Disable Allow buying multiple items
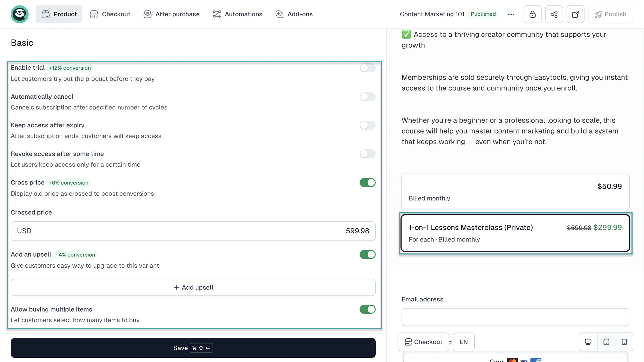The image size is (644, 362). 367,309
